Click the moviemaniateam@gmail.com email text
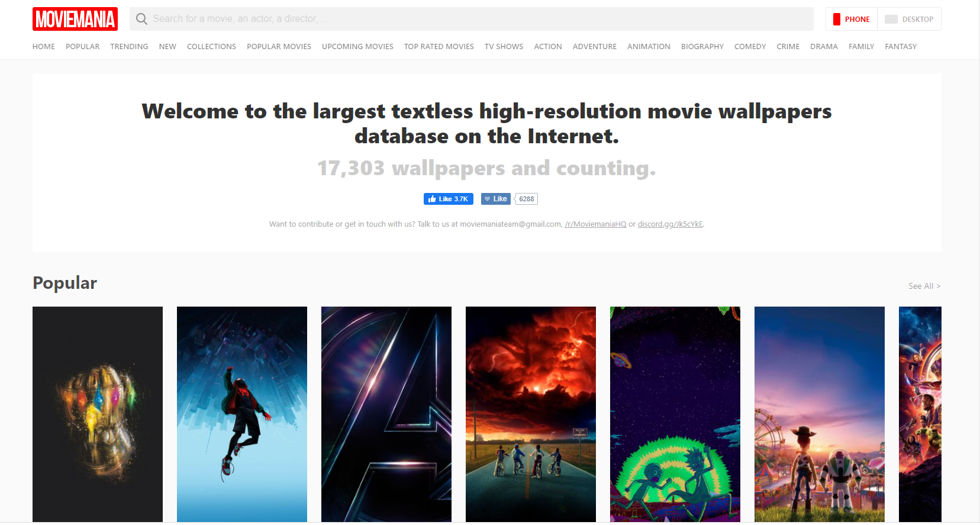The image size is (980, 525). [x=510, y=224]
